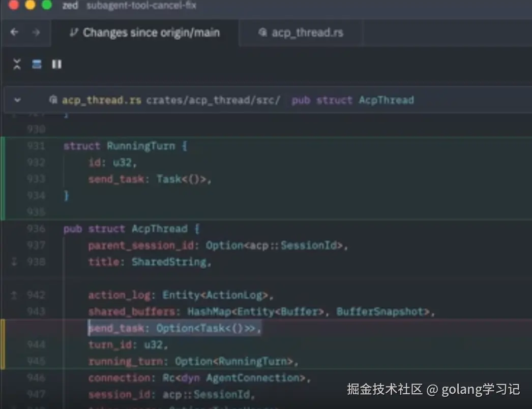
Task: Click 'connection: Rc<dyn AgentConnection>,' line
Action: click(x=199, y=378)
